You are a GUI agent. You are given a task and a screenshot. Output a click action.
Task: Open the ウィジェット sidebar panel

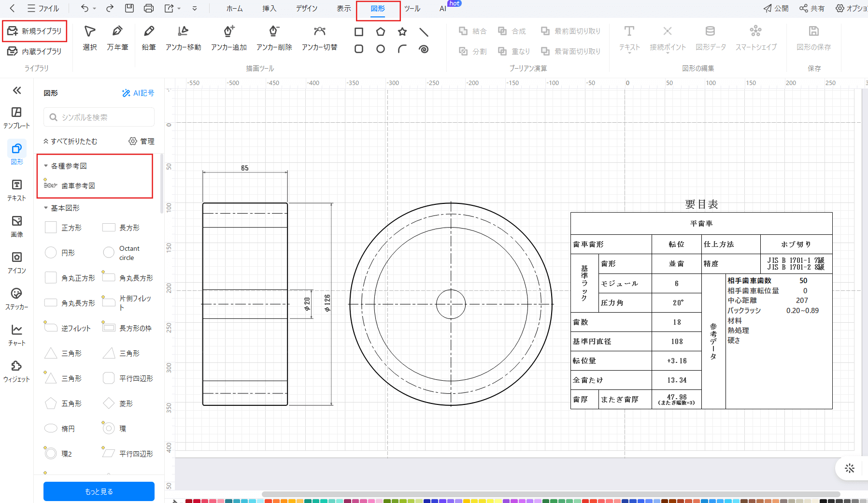pos(16,372)
